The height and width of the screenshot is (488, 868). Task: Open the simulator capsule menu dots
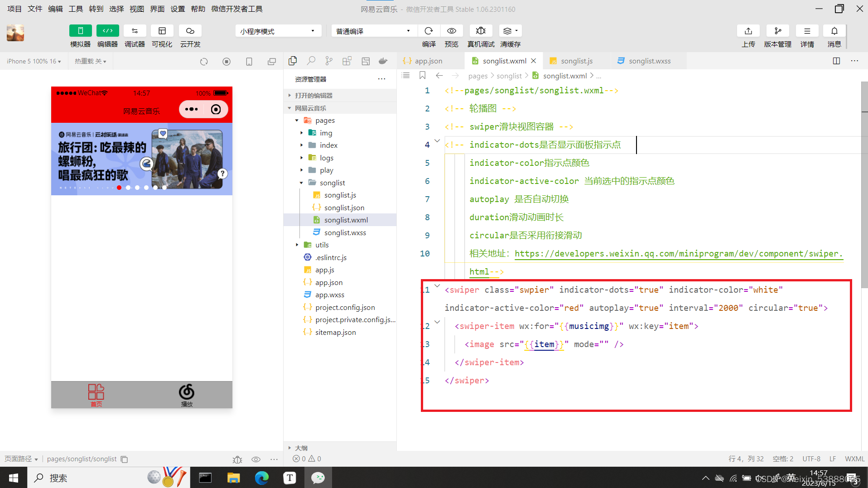[192, 109]
